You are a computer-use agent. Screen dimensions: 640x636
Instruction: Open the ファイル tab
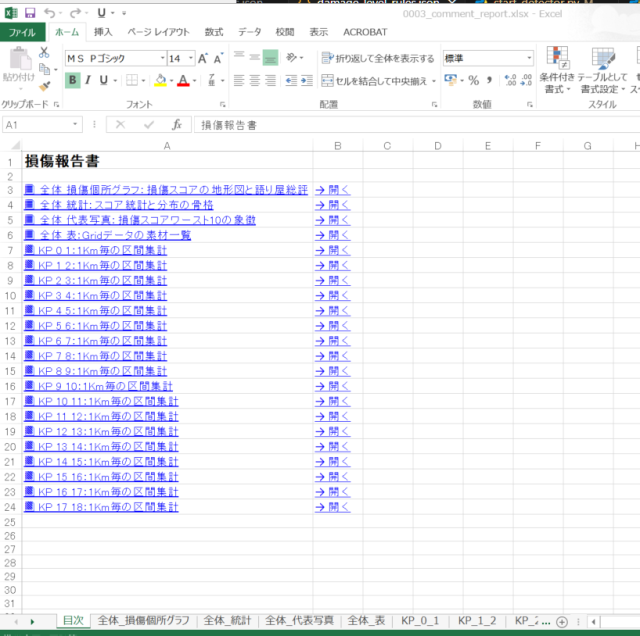tap(22, 32)
